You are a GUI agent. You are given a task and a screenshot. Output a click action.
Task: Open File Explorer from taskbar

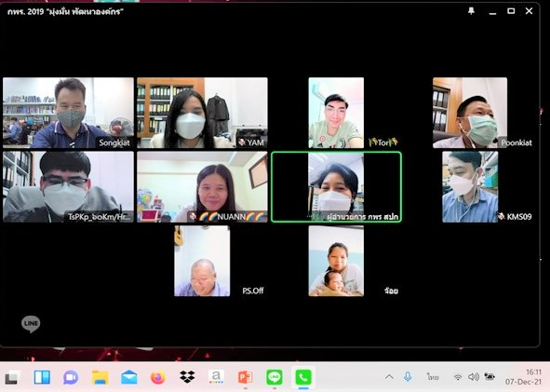click(100, 378)
